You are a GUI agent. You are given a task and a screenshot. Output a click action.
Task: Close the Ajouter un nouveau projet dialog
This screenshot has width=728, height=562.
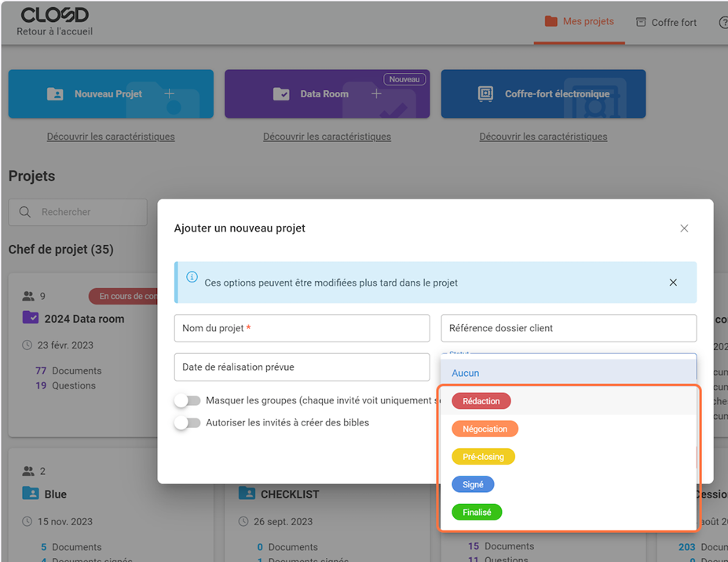point(684,228)
